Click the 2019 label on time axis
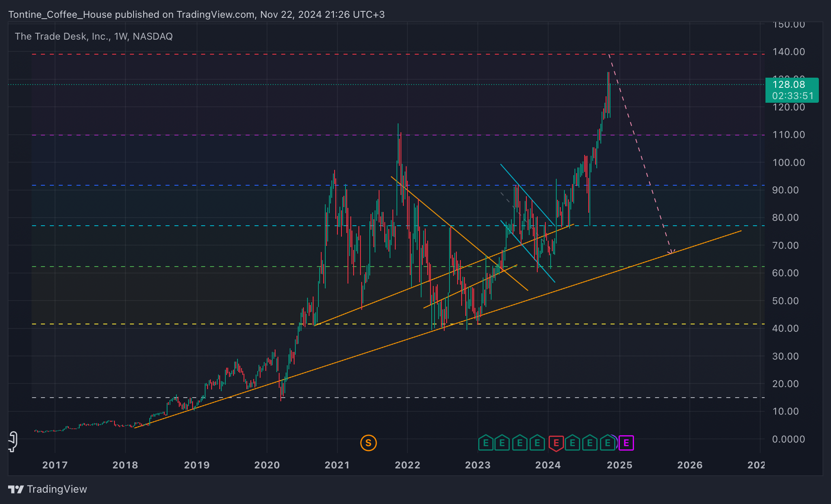The width and height of the screenshot is (831, 504). (x=197, y=465)
